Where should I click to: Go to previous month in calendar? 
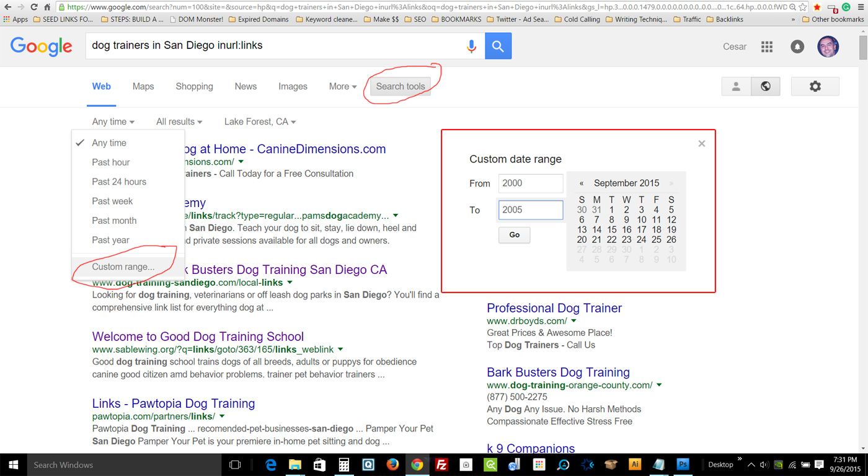[582, 183]
